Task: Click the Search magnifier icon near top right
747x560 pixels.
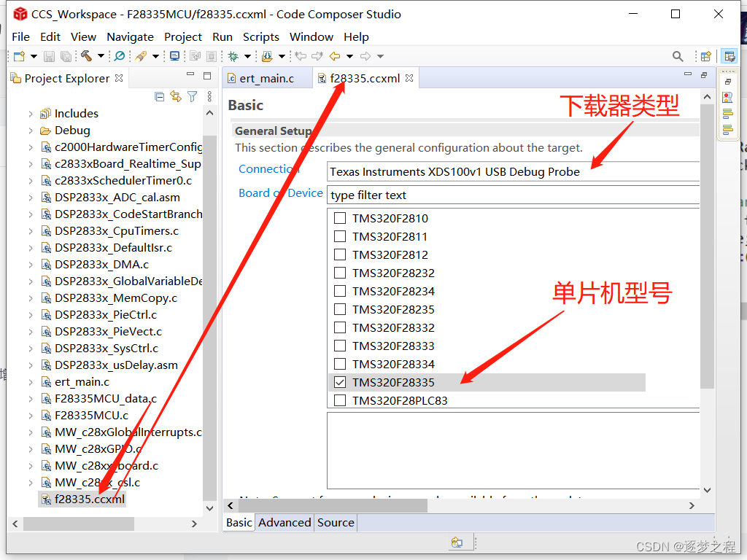Action: coord(678,55)
